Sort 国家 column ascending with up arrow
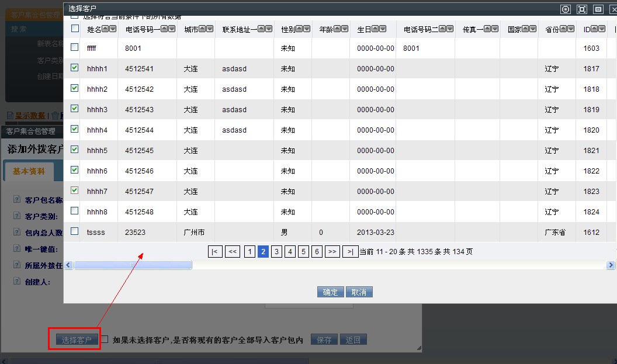The height and width of the screenshot is (364, 617). pos(525,29)
